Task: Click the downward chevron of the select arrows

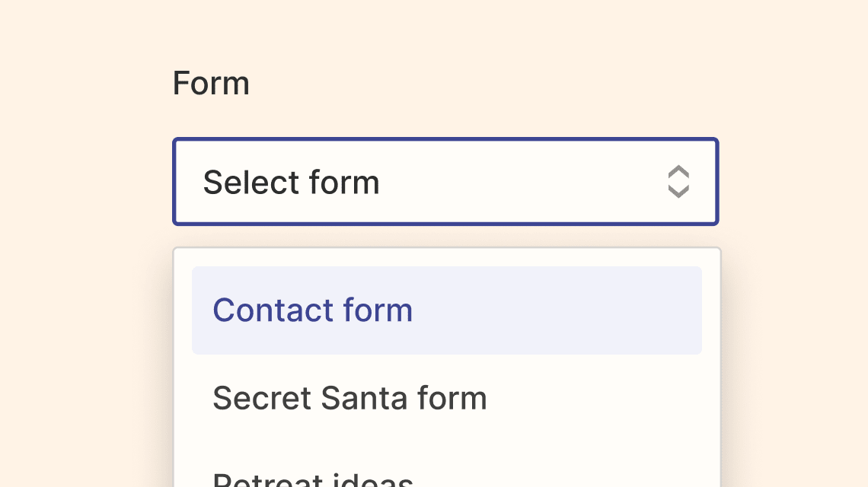Action: 678,192
